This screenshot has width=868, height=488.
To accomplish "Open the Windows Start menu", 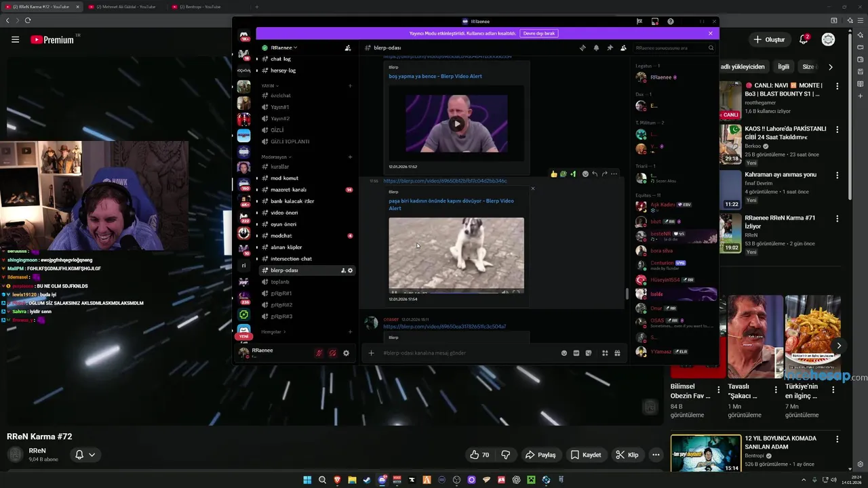I will pos(307,480).
